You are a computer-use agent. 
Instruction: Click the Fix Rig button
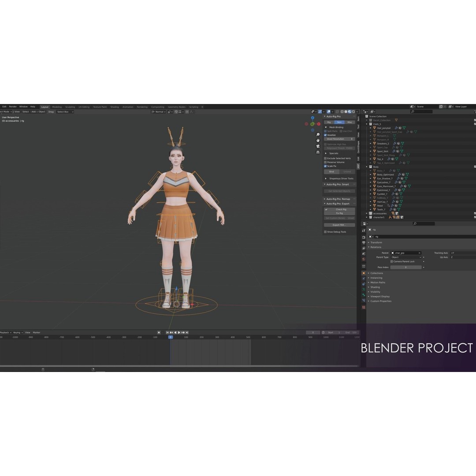(339, 213)
